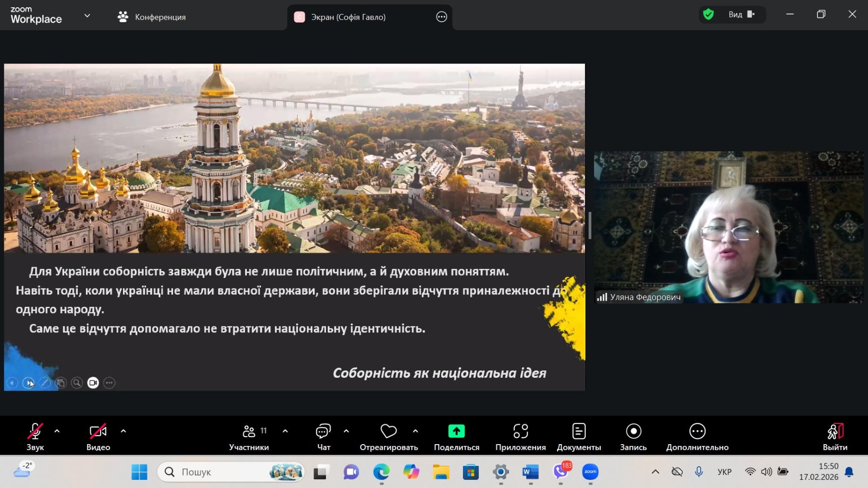The image size is (868, 488).
Task: Open the Участники participants panel
Action: [x=249, y=436]
